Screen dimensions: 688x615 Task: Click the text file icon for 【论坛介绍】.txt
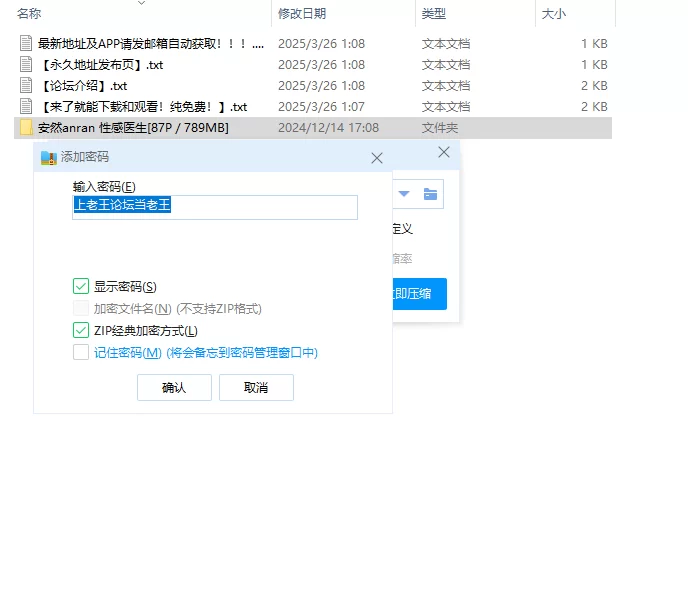coord(27,86)
